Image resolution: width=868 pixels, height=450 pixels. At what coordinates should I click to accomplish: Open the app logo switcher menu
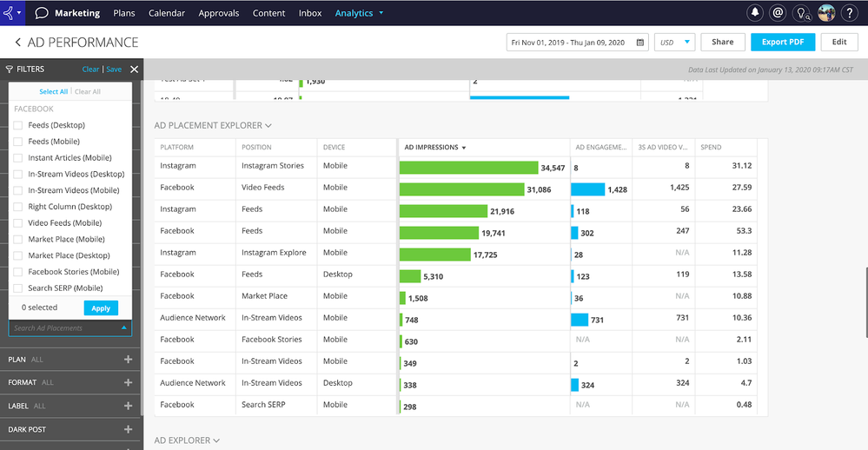pyautogui.click(x=11, y=12)
